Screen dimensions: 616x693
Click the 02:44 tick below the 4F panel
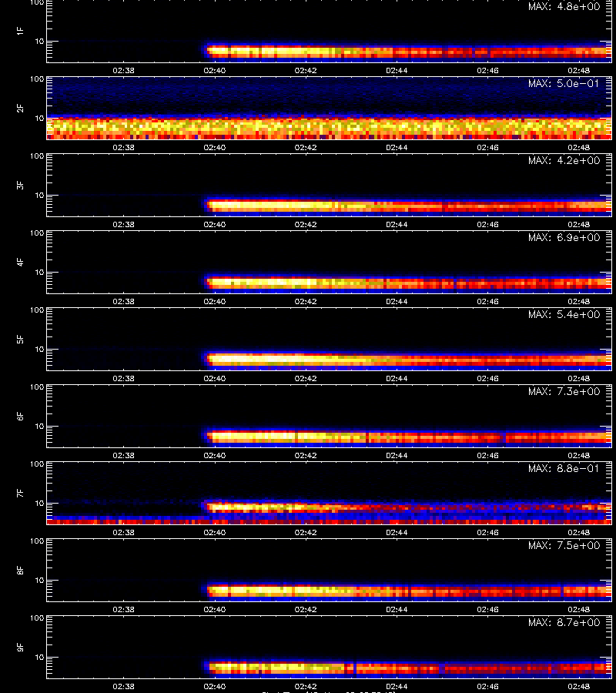pos(397,301)
